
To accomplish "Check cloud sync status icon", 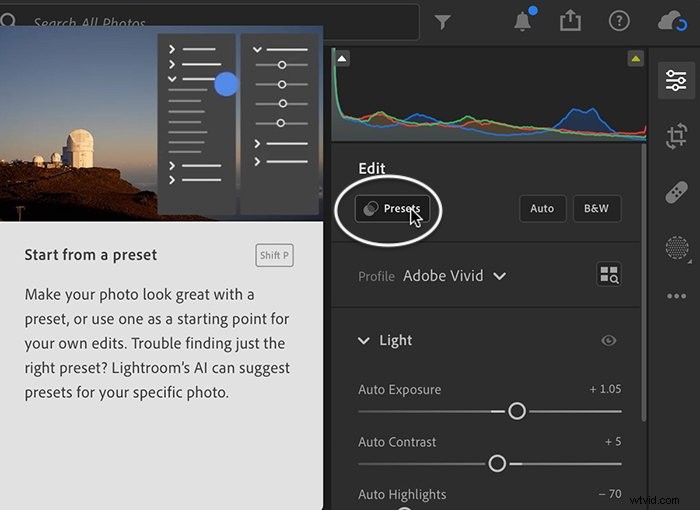I will [x=672, y=21].
